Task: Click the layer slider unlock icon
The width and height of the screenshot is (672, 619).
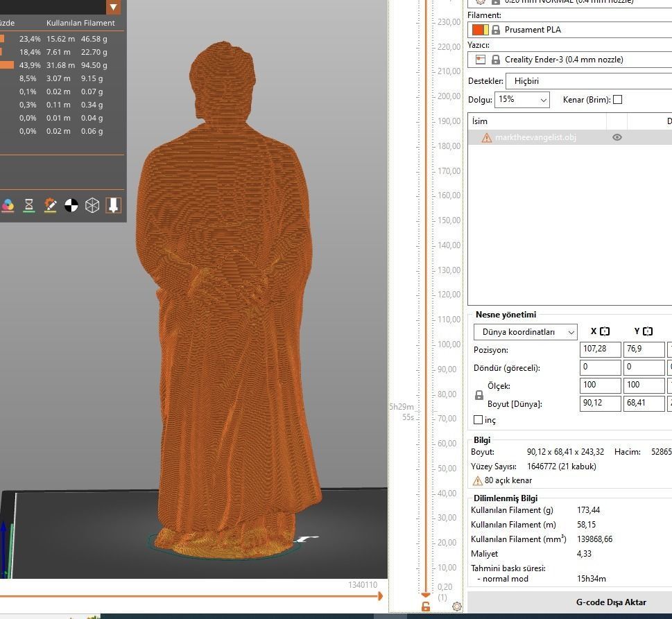Action: (x=426, y=606)
